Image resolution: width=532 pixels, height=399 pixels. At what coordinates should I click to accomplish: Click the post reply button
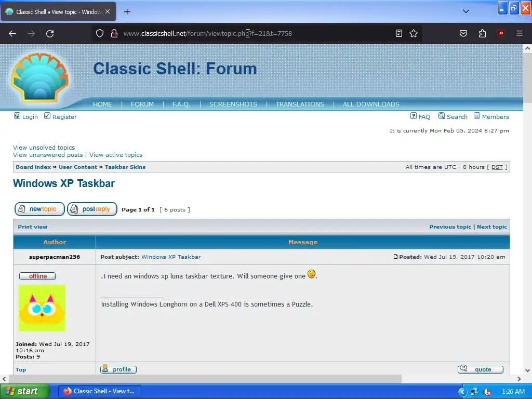click(92, 209)
